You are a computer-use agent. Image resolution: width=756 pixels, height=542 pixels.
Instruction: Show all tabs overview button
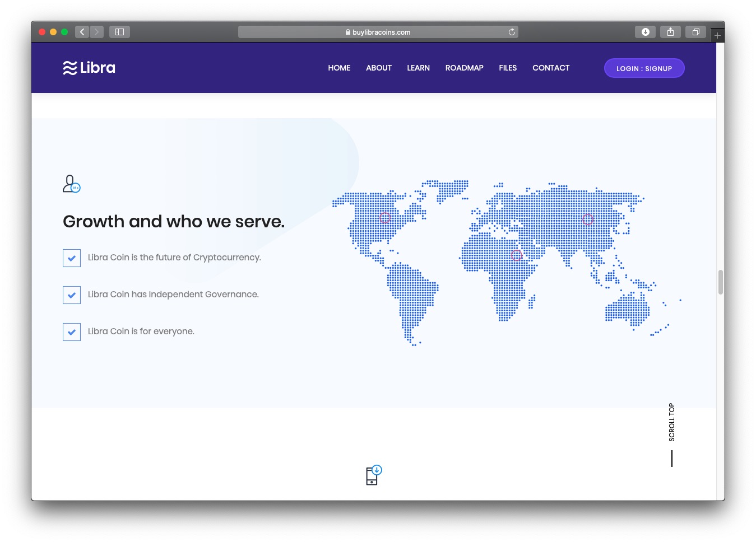[695, 32]
